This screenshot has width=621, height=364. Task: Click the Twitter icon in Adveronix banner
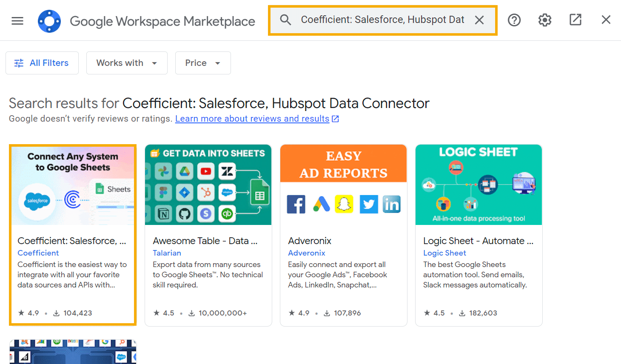[x=369, y=205]
